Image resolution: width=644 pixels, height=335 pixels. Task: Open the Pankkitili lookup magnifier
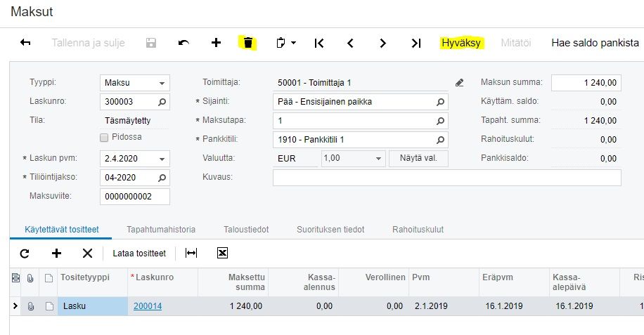440,140
